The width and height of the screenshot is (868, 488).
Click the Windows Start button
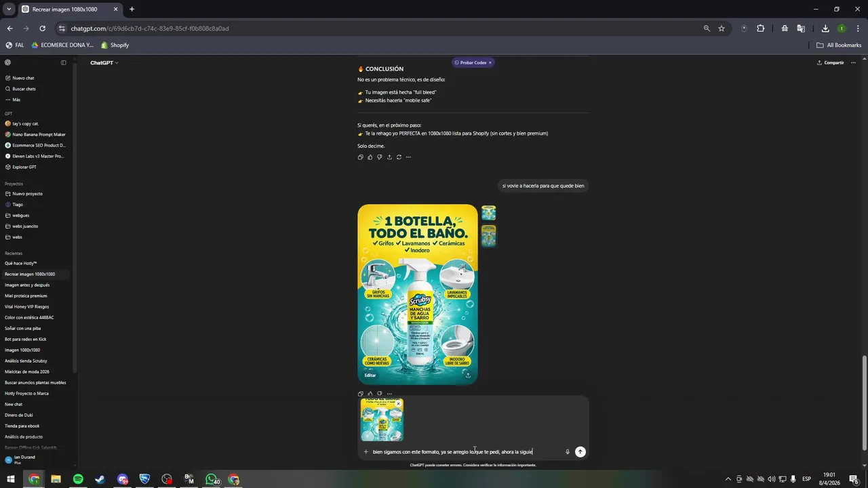[x=11, y=479]
